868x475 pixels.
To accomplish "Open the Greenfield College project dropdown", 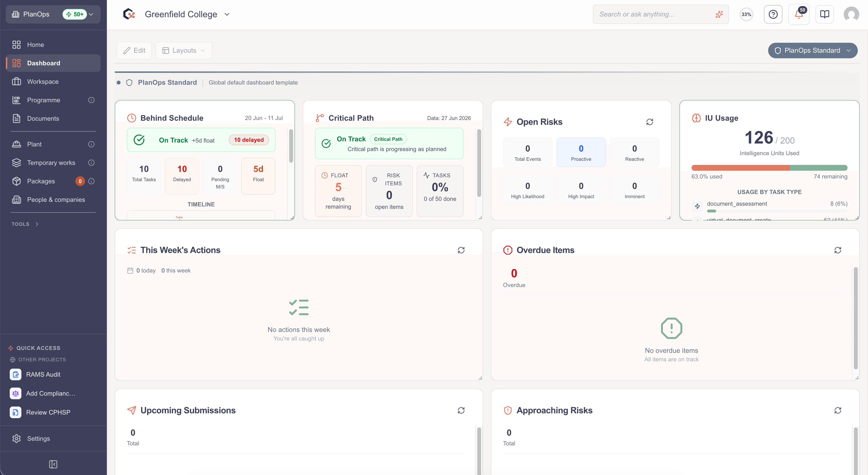I will (227, 14).
